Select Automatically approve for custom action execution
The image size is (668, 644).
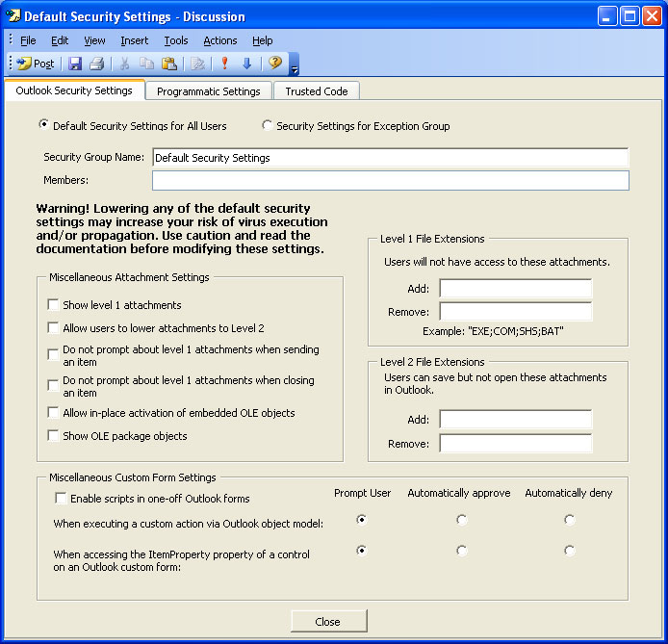(x=461, y=520)
